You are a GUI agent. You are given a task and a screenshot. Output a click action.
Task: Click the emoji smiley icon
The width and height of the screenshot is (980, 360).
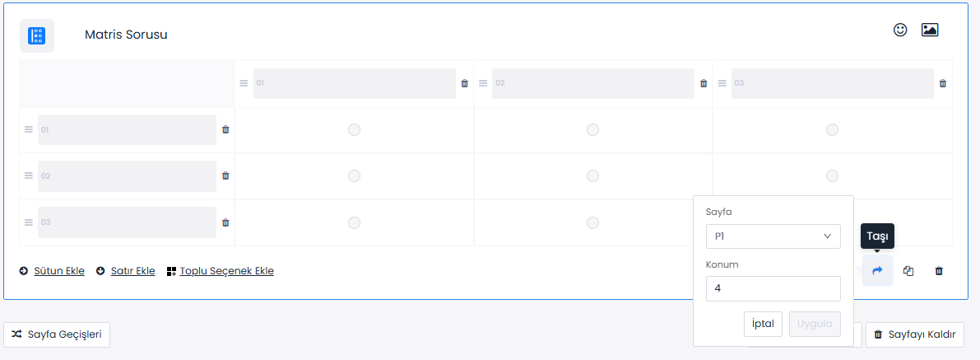tap(900, 30)
